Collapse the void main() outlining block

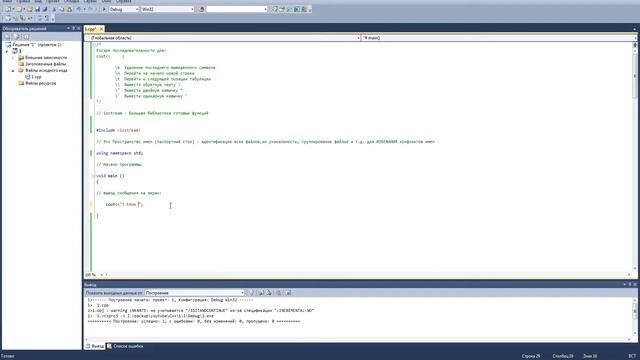(x=94, y=176)
